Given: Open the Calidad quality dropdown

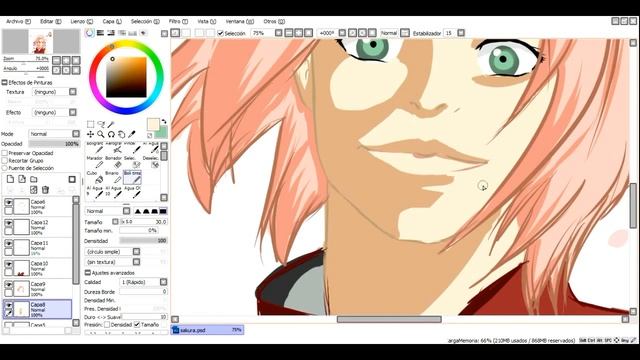Looking at the screenshot, I should [x=163, y=282].
